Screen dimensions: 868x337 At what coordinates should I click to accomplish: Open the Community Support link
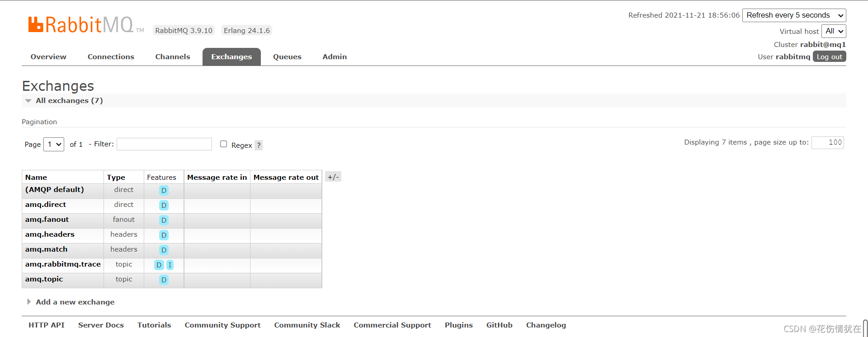tap(222, 325)
